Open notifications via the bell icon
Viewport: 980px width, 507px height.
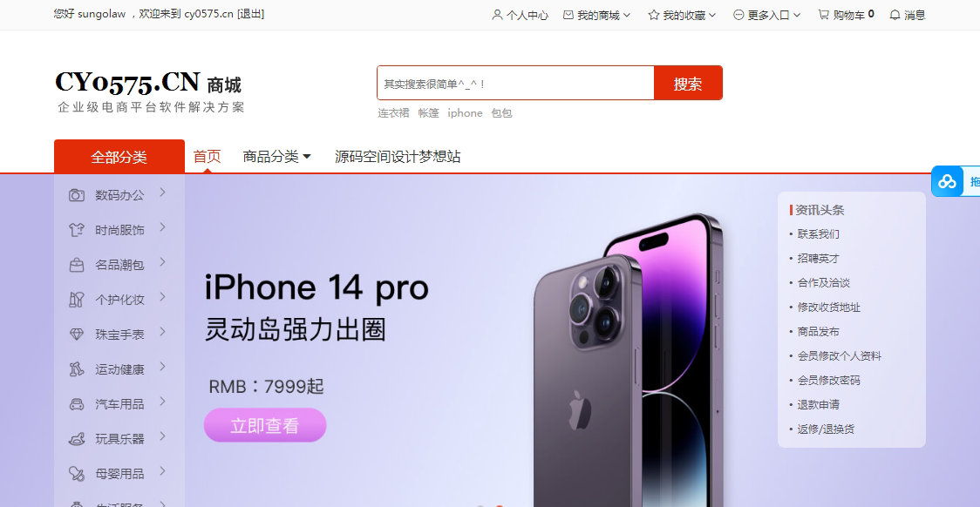pos(895,14)
